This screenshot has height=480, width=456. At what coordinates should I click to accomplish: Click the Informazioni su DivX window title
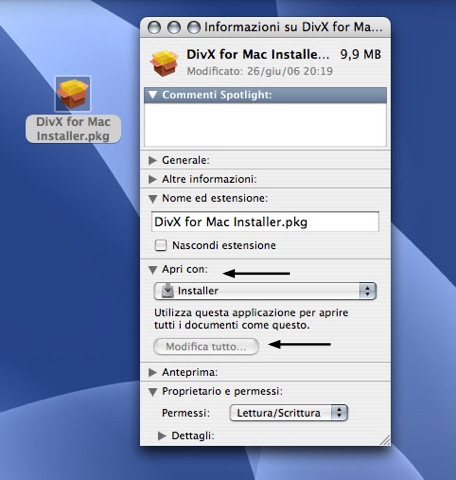point(293,27)
